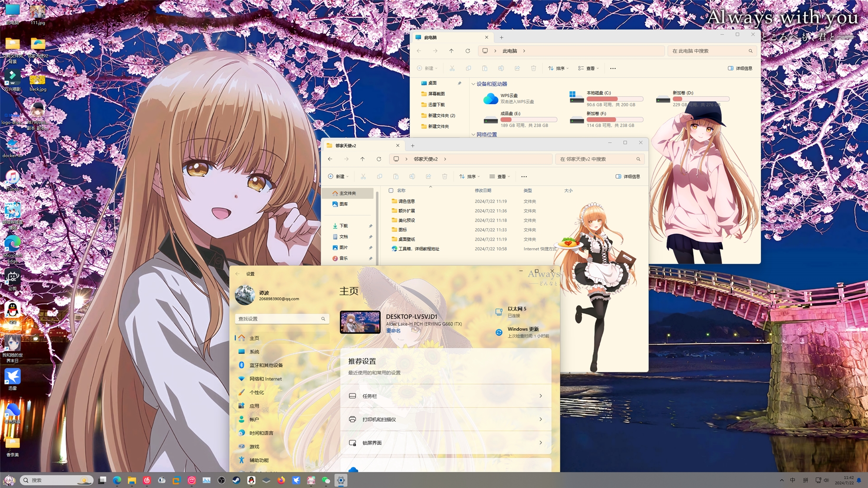Click the Steam icon on the taskbar
The image size is (868, 488).
(x=237, y=480)
